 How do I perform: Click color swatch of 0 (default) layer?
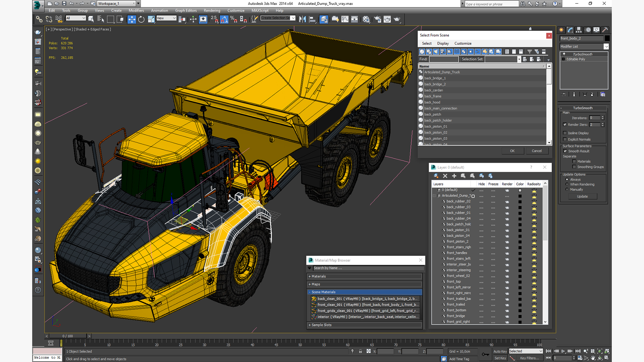coord(520,190)
